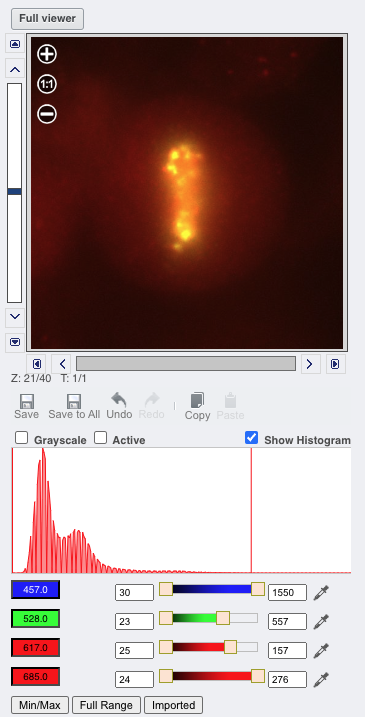Enable the Active checkbox
This screenshot has width=365, height=717.
[100, 438]
